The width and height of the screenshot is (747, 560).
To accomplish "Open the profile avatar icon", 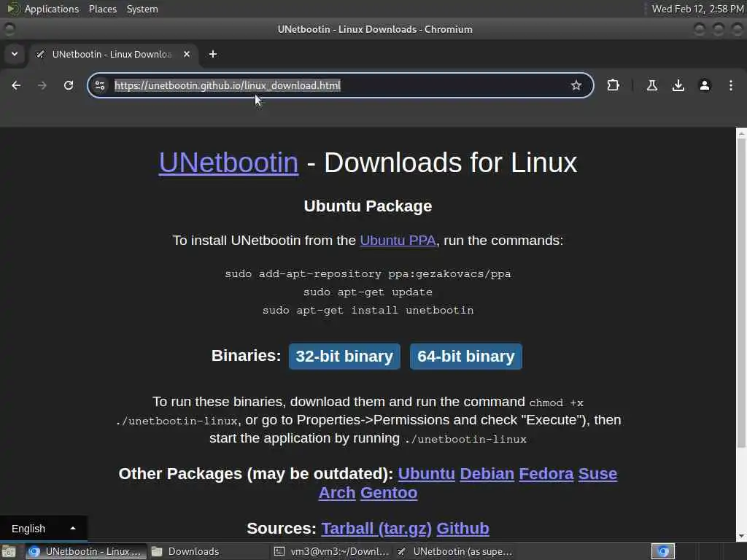I will coord(705,85).
